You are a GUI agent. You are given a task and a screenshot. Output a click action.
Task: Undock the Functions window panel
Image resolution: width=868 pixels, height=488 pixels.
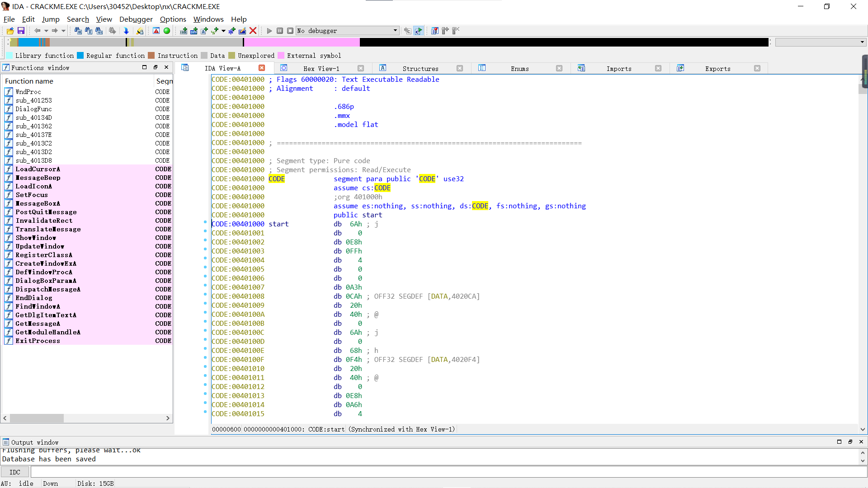coord(156,67)
